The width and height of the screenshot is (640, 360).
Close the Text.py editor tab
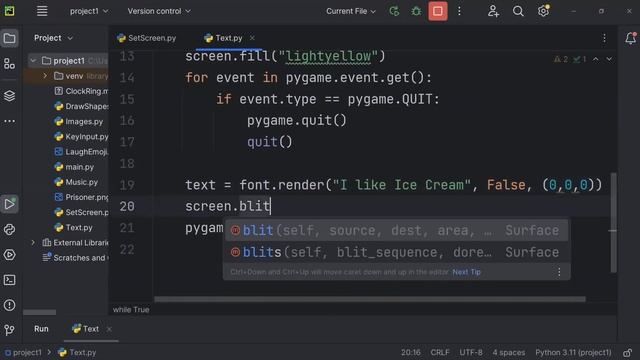point(252,38)
